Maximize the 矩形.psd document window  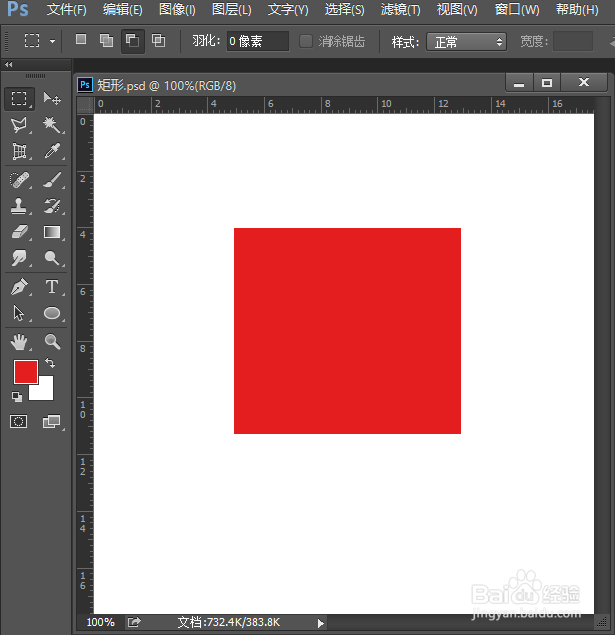[547, 83]
